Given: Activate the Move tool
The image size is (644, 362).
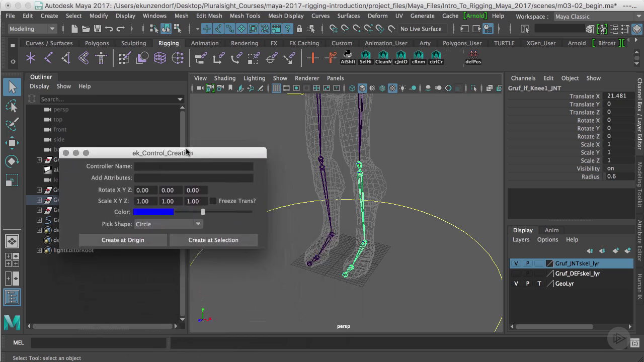Looking at the screenshot, I should [x=12, y=143].
